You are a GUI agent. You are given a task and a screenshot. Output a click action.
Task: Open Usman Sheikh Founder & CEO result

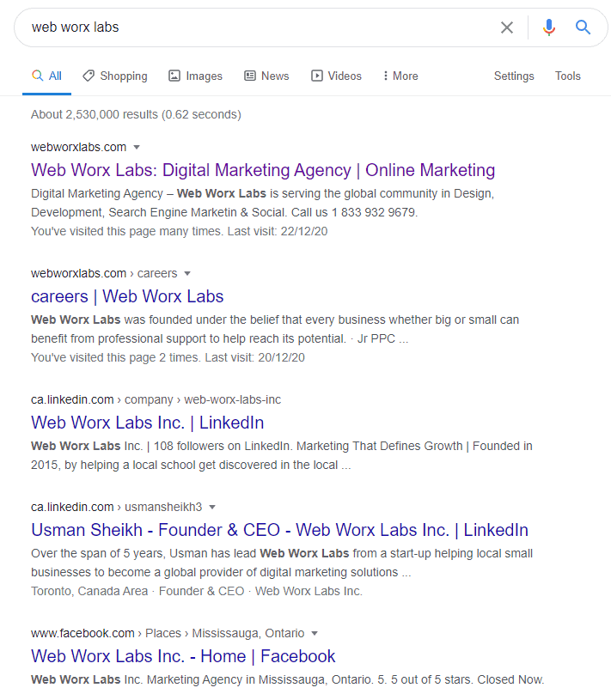tap(279, 530)
